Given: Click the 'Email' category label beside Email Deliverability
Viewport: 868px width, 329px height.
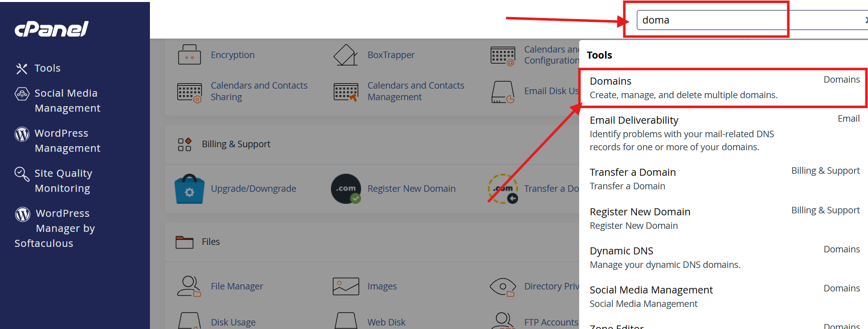Looking at the screenshot, I should (x=848, y=119).
